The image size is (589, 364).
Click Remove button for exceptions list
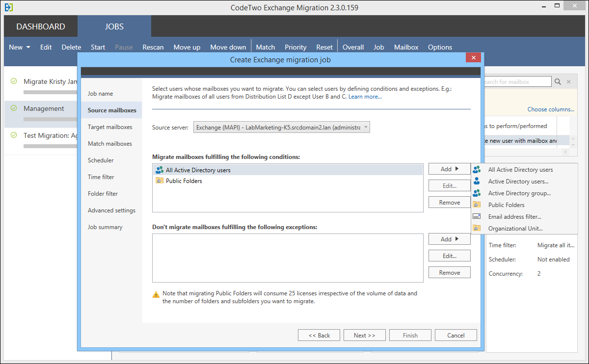click(x=450, y=272)
